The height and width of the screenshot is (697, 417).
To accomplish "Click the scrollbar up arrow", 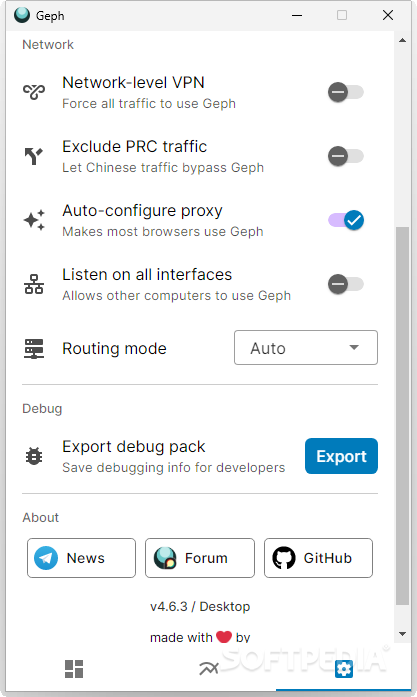I will tap(402, 40).
